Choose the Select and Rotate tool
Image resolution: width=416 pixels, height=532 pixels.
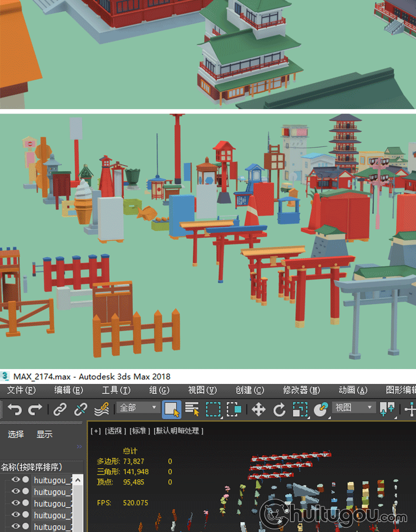(x=280, y=410)
